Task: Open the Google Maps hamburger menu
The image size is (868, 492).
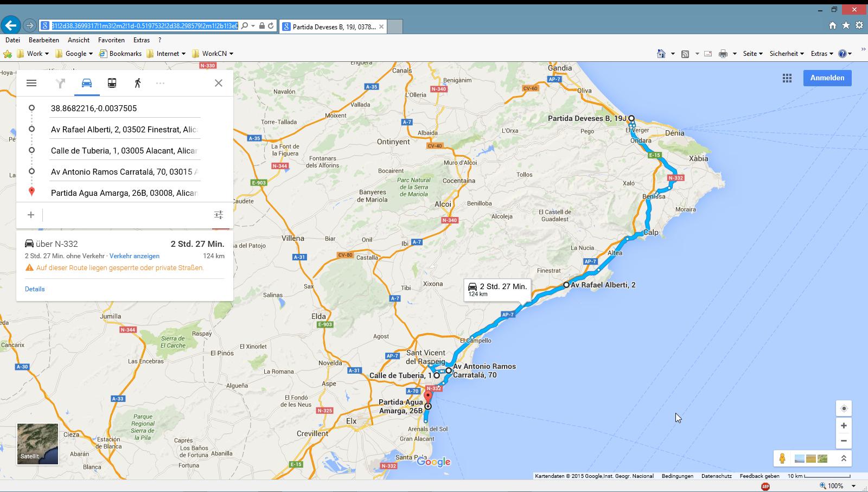Action: point(31,83)
